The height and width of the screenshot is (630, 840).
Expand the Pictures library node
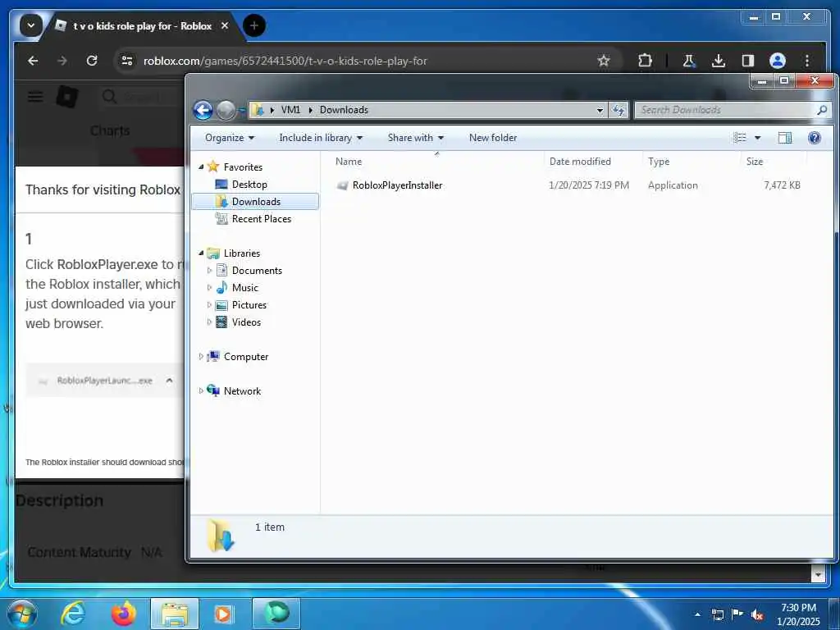click(209, 305)
